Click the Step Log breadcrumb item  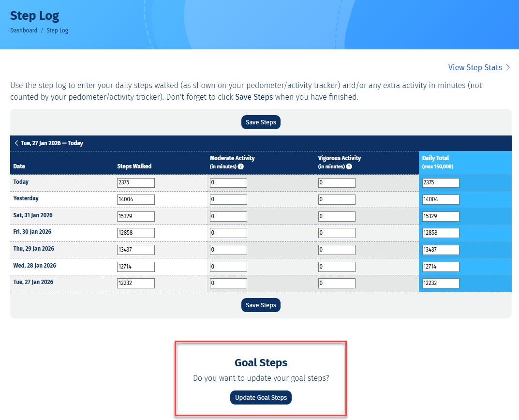tap(57, 30)
